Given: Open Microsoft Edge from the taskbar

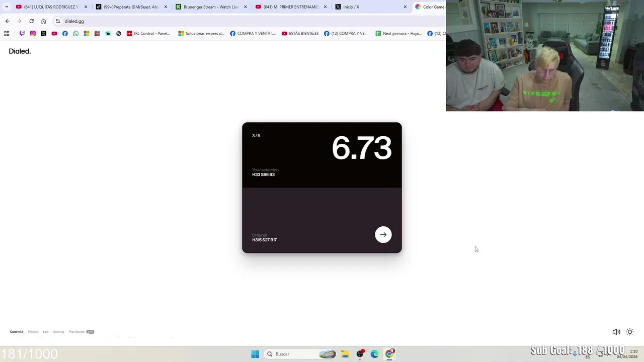Looking at the screenshot, I should pyautogui.click(x=374, y=354).
